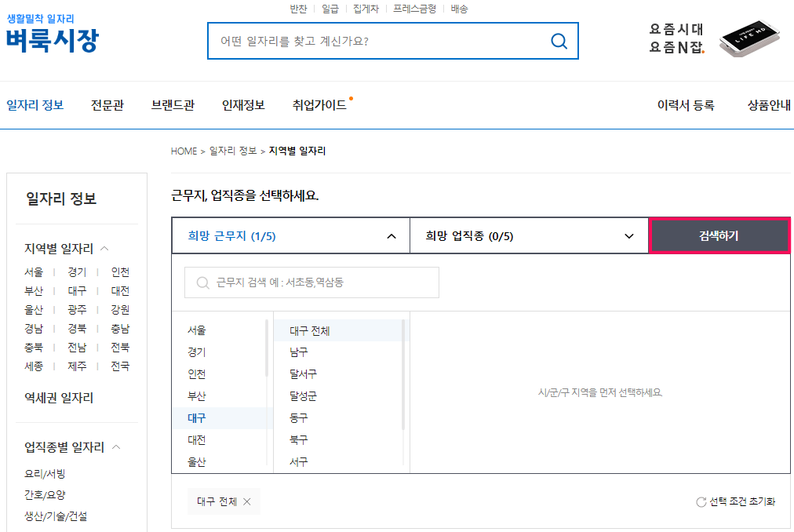Choose 서울 in the dropdown city list
This screenshot has width=794, height=532.
[x=196, y=330]
